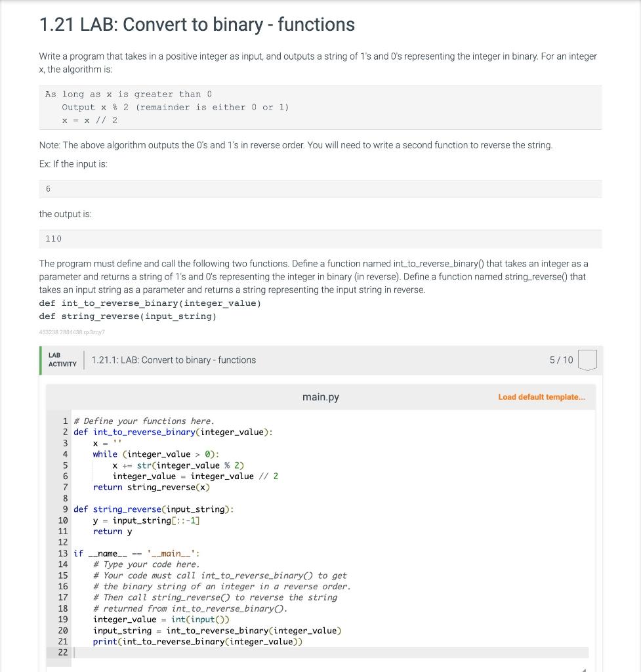Click the 1.21.1 lab activity title bar

click(x=174, y=360)
